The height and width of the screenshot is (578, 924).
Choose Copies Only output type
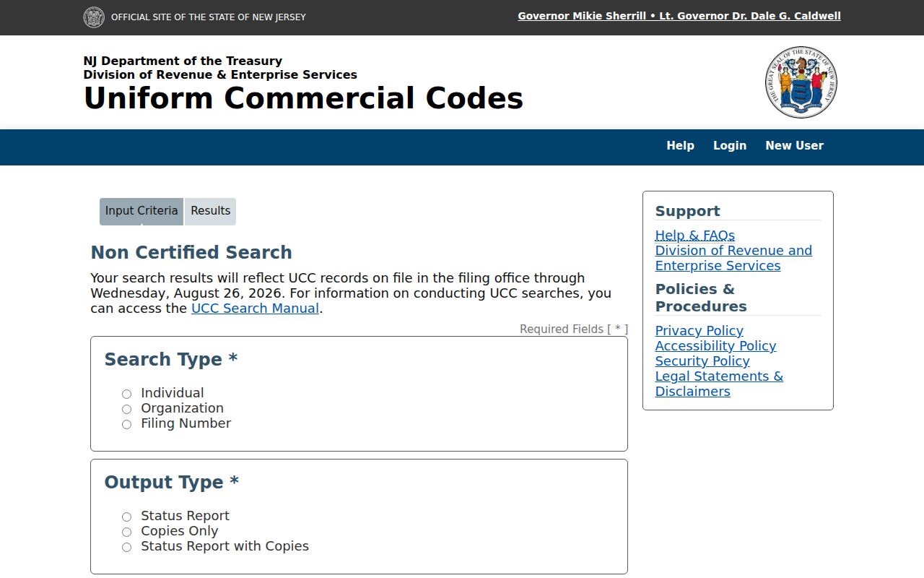(x=126, y=532)
